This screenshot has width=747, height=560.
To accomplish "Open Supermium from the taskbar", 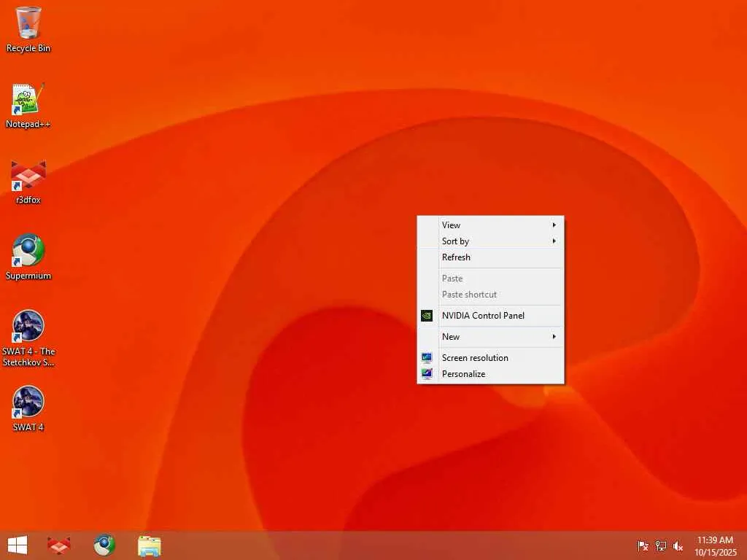I will (104, 545).
